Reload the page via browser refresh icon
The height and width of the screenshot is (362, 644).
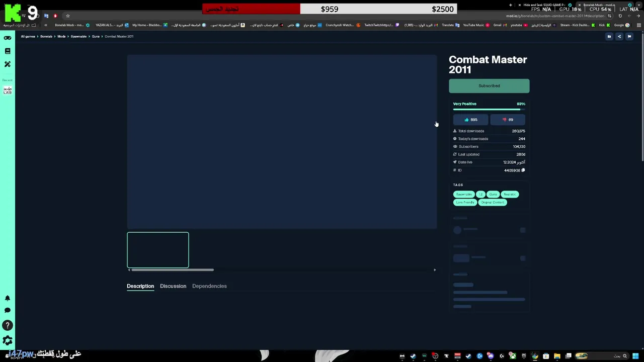pos(620,16)
